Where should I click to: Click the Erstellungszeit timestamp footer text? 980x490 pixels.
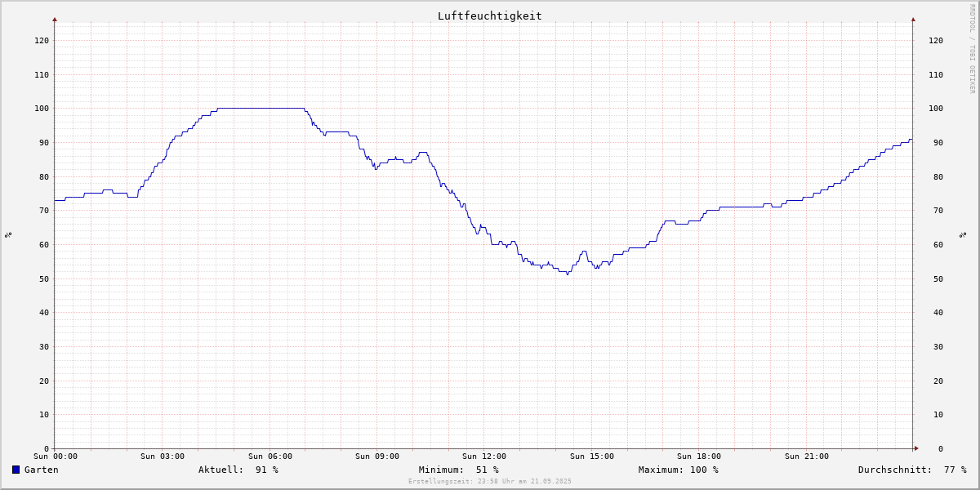click(x=490, y=482)
